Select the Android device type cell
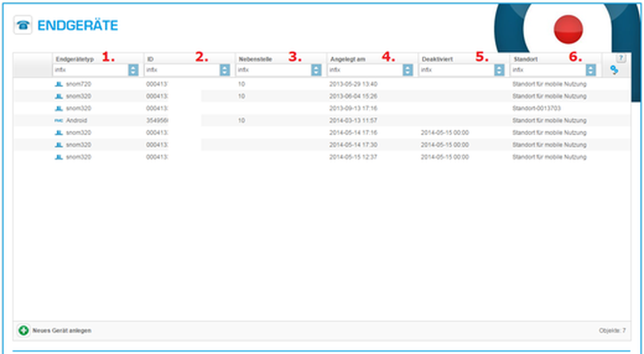This screenshot has height=354, width=644. pyautogui.click(x=76, y=121)
